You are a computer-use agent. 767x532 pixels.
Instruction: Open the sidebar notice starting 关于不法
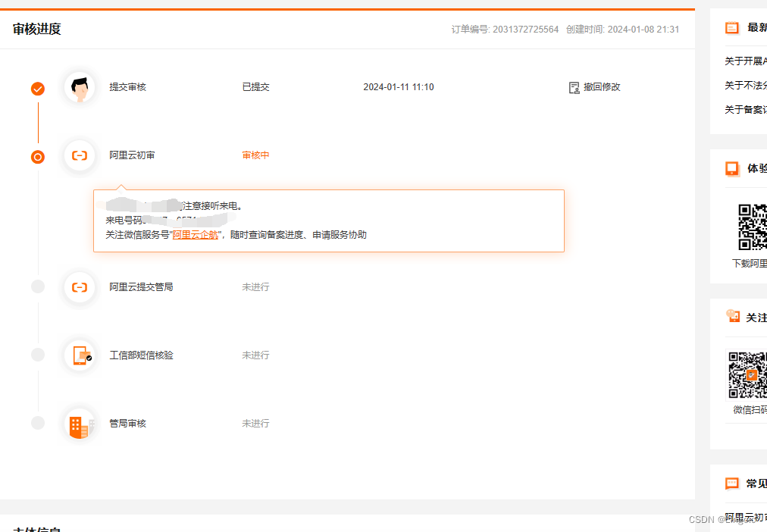746,86
